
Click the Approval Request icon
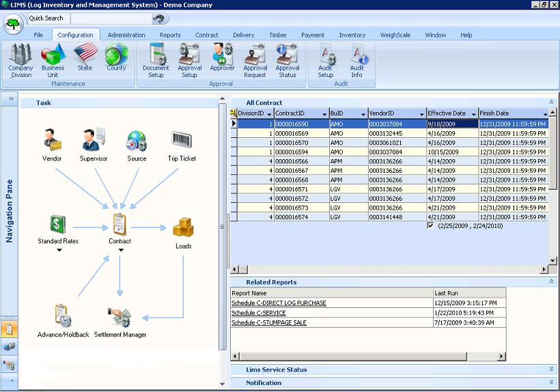255,59
